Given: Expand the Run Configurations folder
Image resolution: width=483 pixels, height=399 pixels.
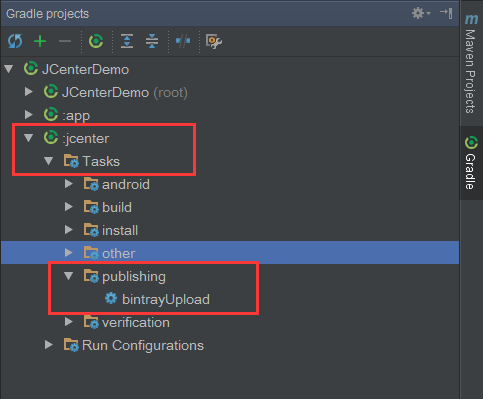Looking at the screenshot, I should tap(49, 345).
